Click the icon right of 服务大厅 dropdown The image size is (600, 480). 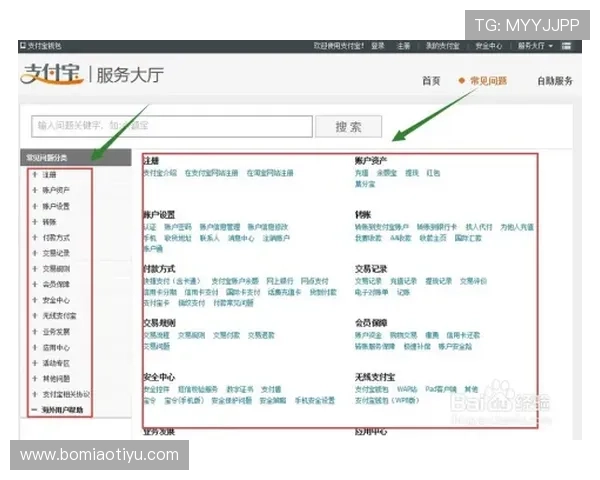[566, 46]
